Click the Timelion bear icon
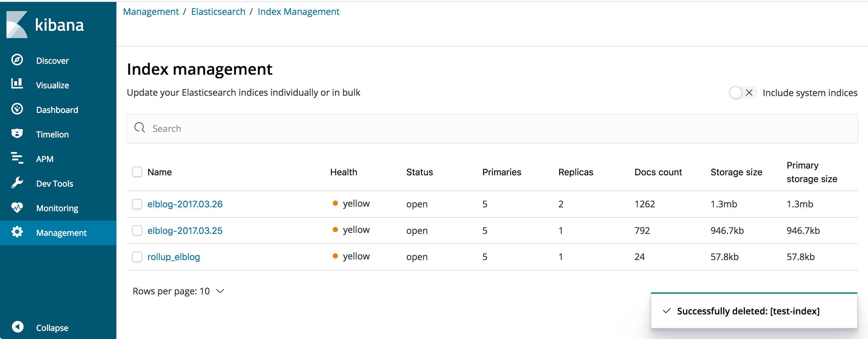This screenshot has height=339, width=868. pos(17,134)
